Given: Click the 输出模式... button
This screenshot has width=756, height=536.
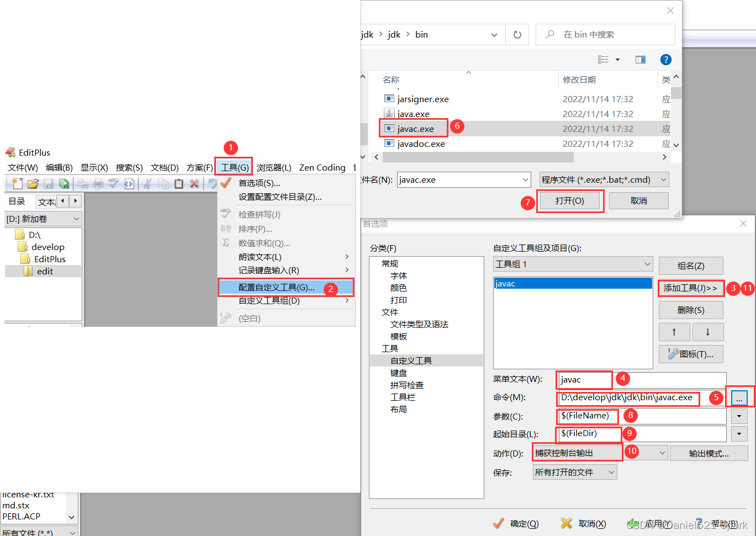Looking at the screenshot, I should coord(709,454).
